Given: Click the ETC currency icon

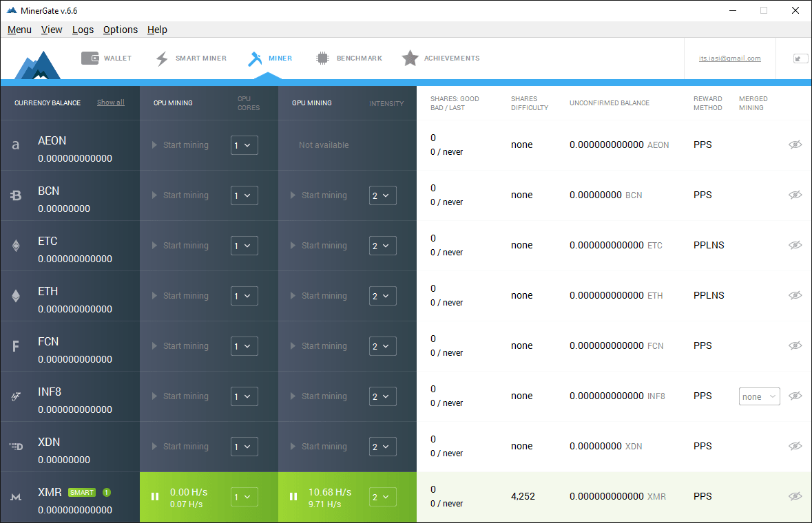Looking at the screenshot, I should (16, 246).
